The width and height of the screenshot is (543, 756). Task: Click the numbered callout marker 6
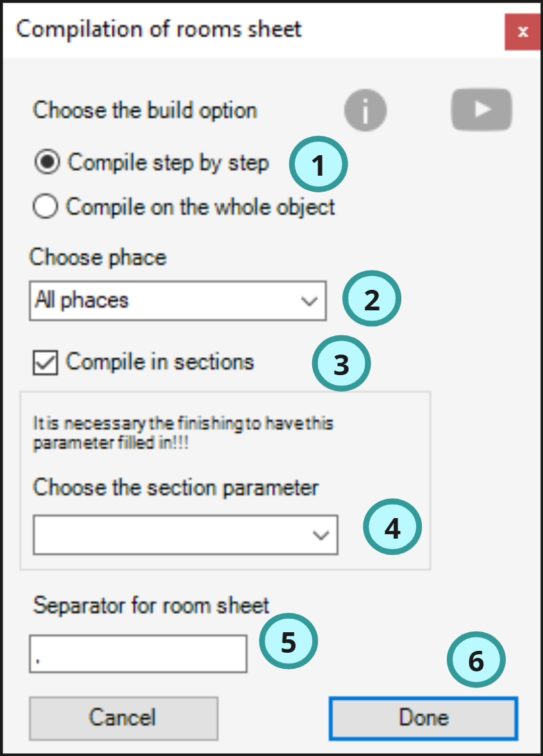tap(476, 660)
